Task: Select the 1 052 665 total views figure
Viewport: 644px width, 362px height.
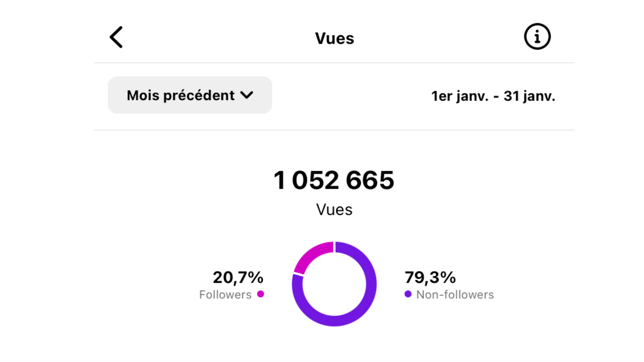Action: click(x=334, y=180)
